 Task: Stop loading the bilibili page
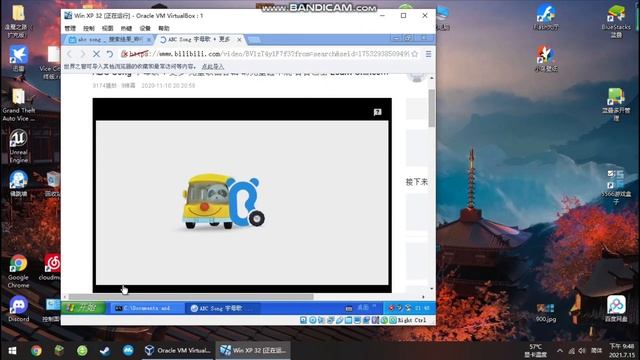96,54
